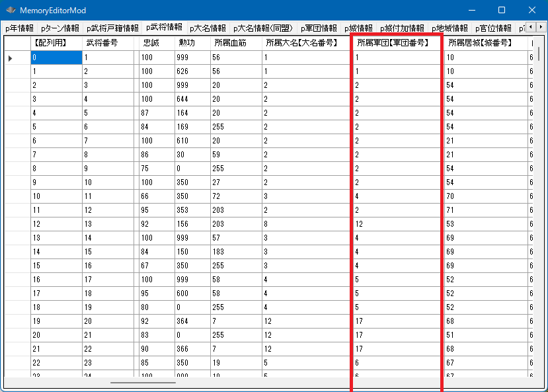Select the p城付加情報 tab
The height and width of the screenshot is (392, 548).
(402, 28)
